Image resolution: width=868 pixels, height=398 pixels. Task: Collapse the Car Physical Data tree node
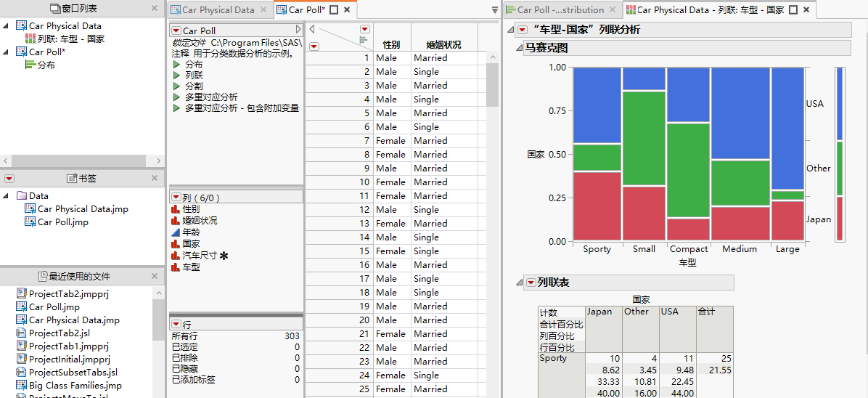click(x=6, y=25)
